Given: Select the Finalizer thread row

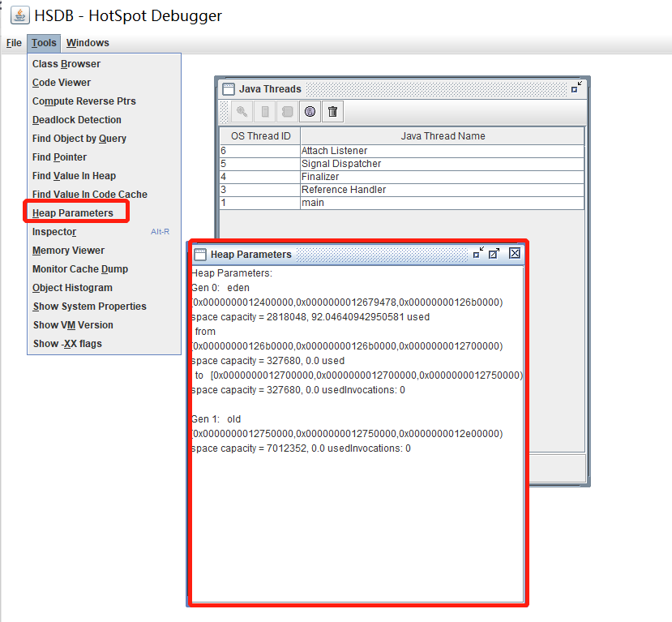Looking at the screenshot, I should point(401,177).
